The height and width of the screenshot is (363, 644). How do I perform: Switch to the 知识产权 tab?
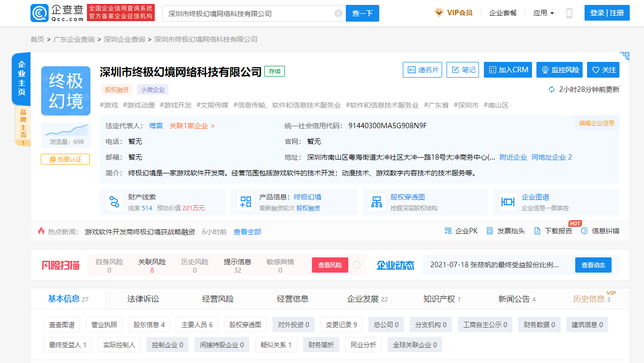[442, 299]
